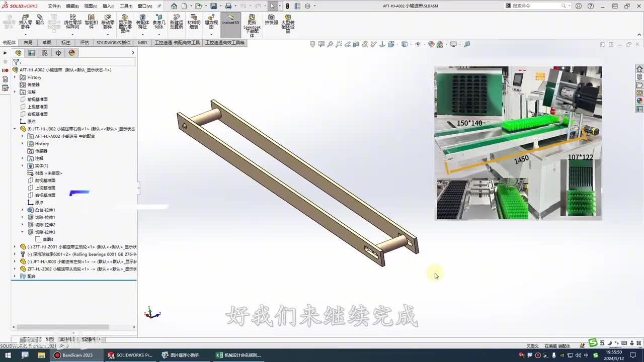Open Assembly Features (装配体特征) tool
The height and width of the screenshot is (362, 644).
click(143, 23)
